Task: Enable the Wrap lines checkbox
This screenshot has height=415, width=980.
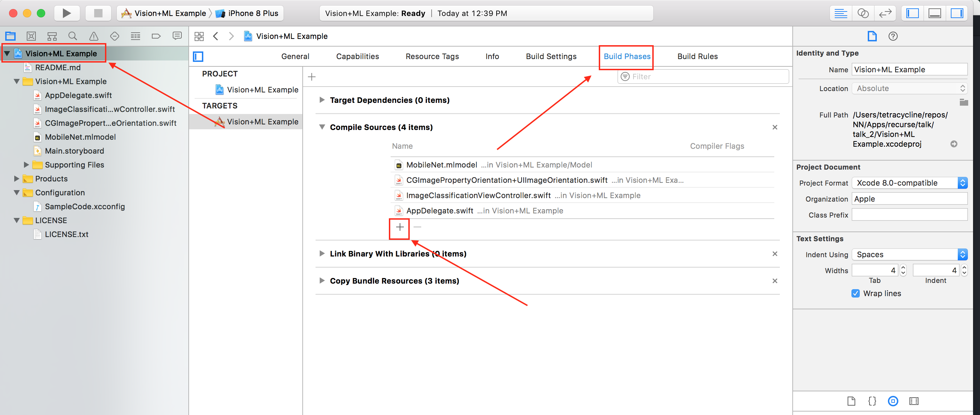Action: (x=855, y=293)
